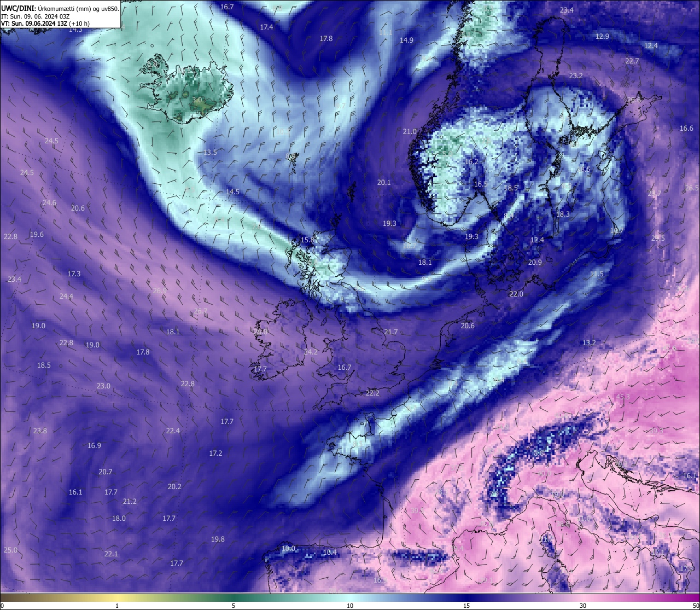Screen dimensions: 700x610
Task: Click the 18.0 value label
Action: (119, 518)
